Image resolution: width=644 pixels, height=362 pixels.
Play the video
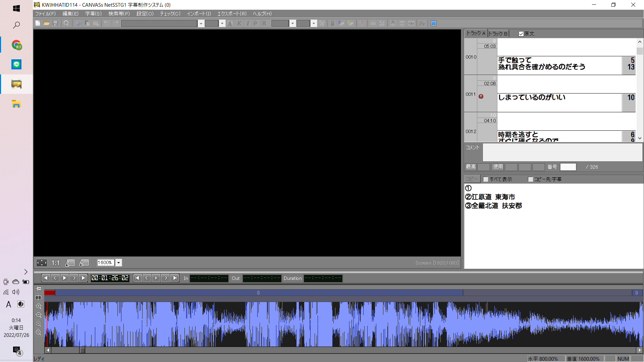click(x=64, y=278)
